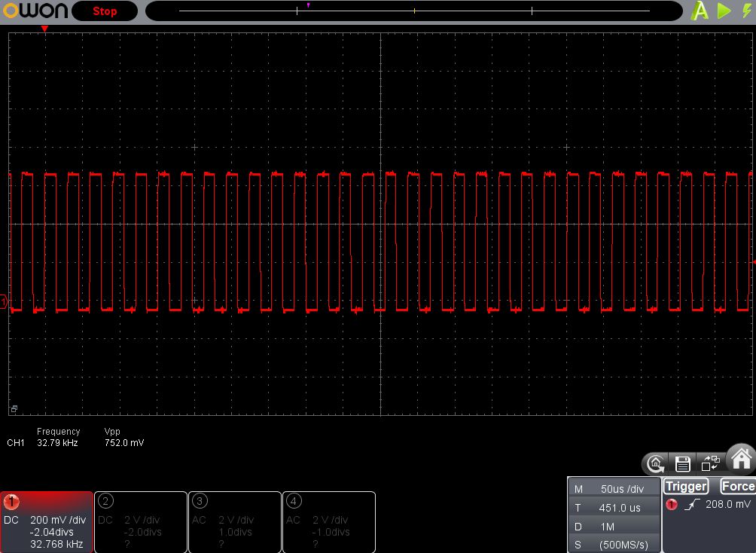Click the S (500MS/s) sample rate row
Image resolution: width=756 pixels, height=553 pixels.
[x=614, y=545]
